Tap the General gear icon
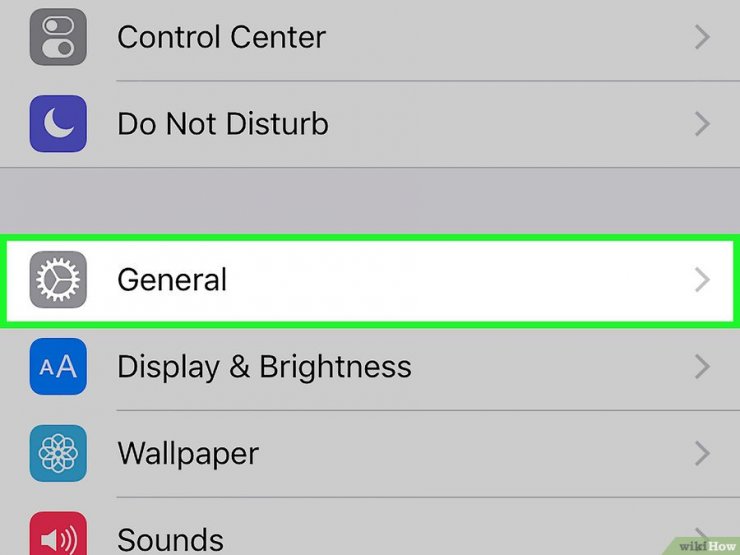This screenshot has height=555, width=740. (58, 279)
